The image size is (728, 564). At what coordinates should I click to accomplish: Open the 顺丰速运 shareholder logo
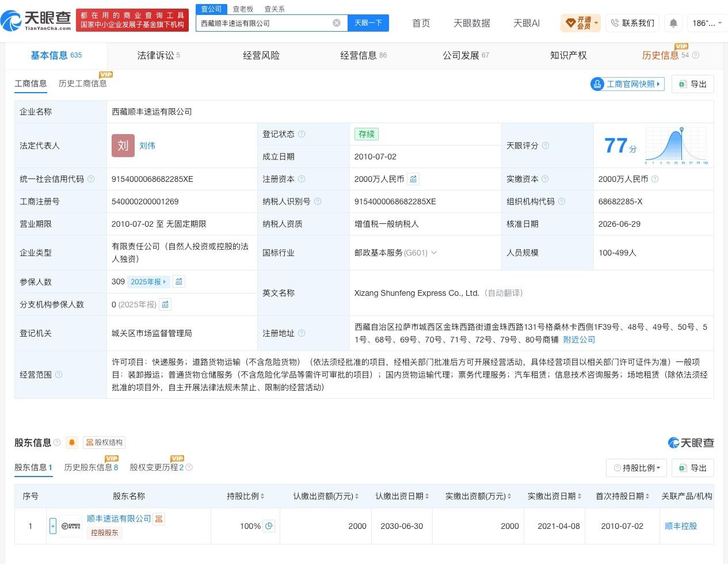coord(71,526)
